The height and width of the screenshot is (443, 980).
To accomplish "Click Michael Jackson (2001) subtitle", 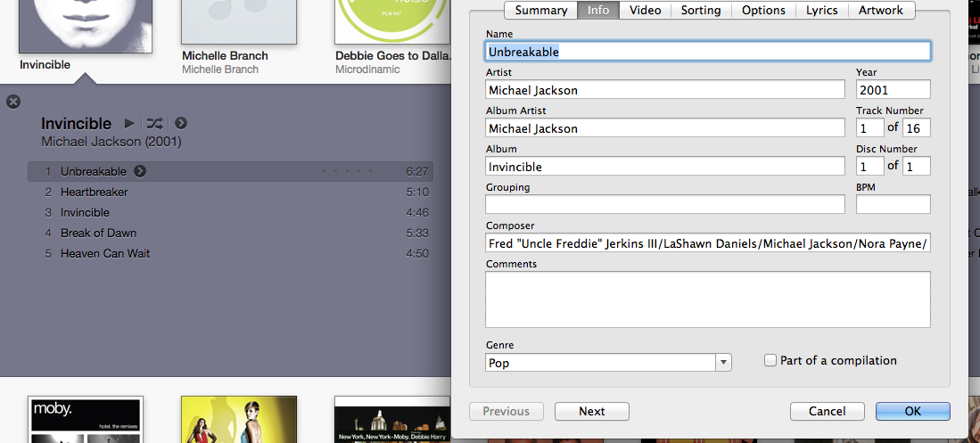I will [x=111, y=142].
